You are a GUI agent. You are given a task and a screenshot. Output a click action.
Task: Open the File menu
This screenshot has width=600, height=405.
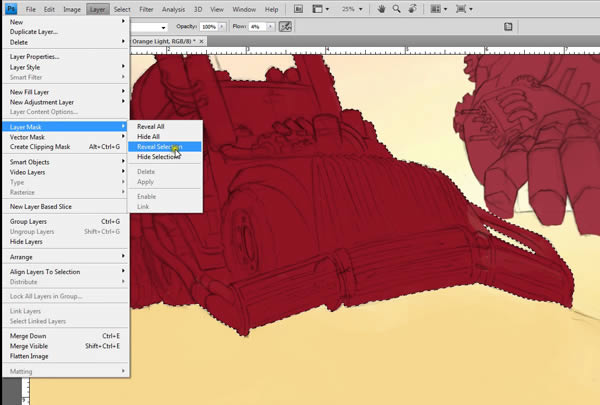[31, 9]
